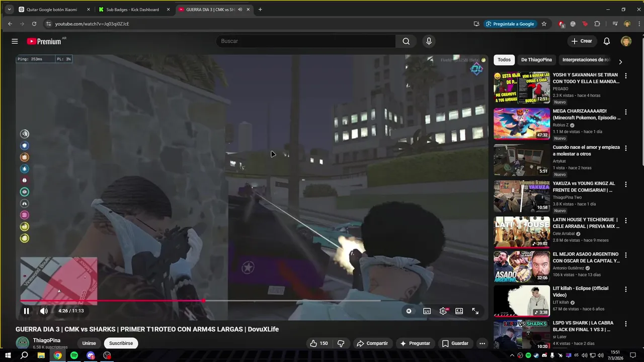Viewport: 644px width, 362px height.
Task: Open the YAKUZA vs YOUNG KINGZ thumbnail
Action: pos(522,196)
